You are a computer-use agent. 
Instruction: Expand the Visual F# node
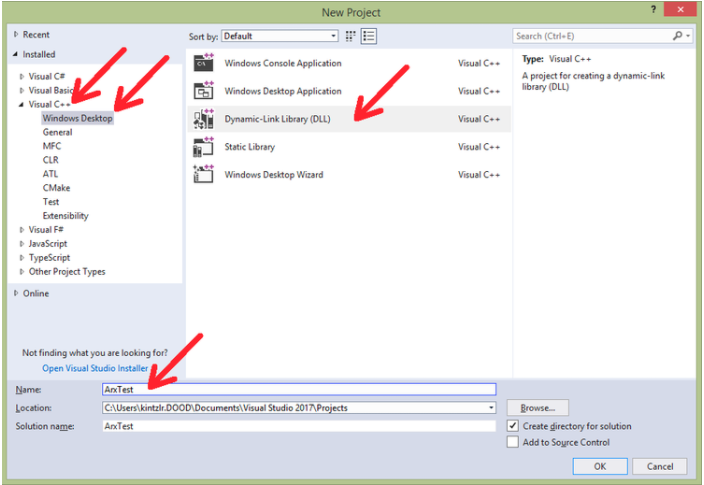click(22, 229)
